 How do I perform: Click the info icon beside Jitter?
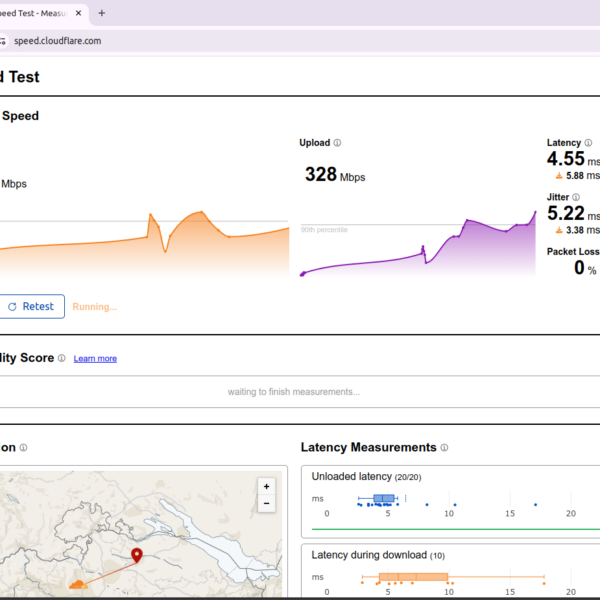[x=576, y=197]
